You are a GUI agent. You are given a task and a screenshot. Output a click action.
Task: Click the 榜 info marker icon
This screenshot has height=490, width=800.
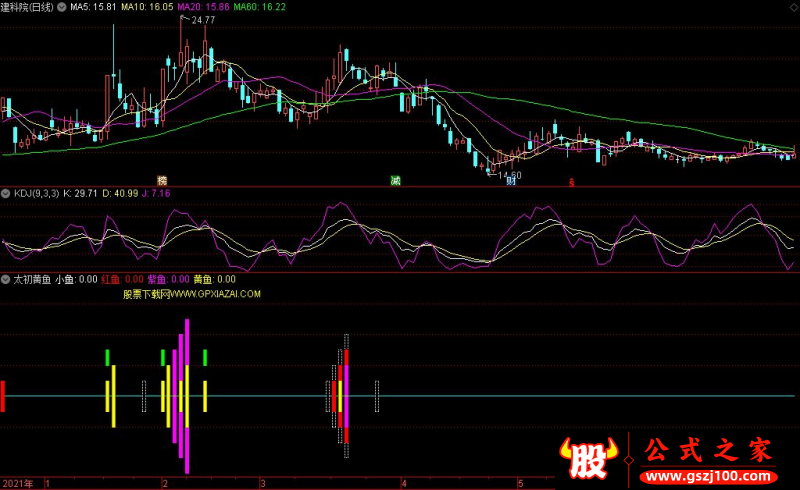pyautogui.click(x=162, y=181)
